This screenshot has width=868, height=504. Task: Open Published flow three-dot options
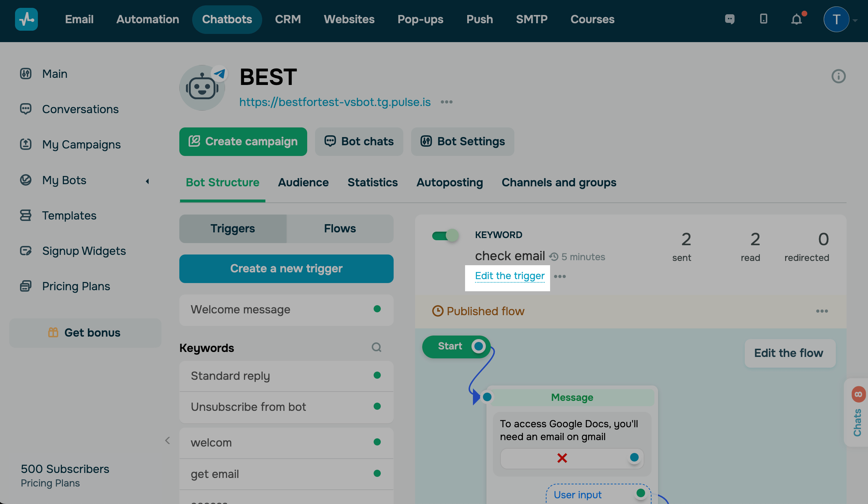(822, 311)
